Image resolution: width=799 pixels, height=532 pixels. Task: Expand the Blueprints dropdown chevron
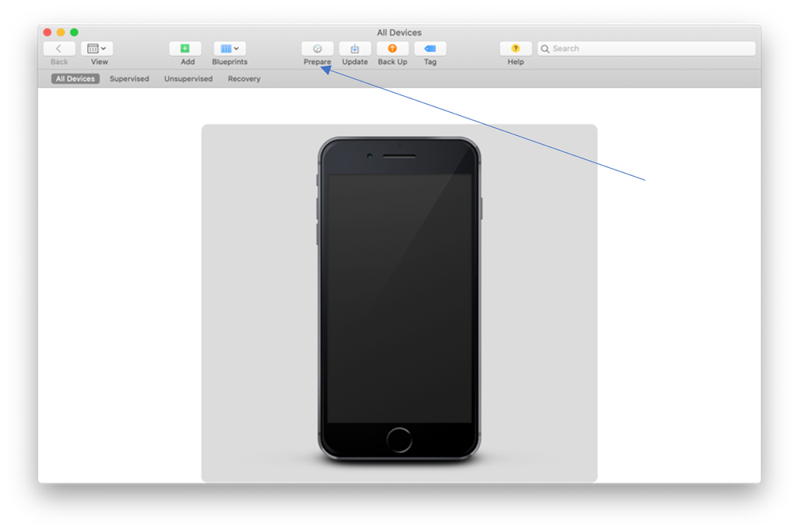coord(238,48)
